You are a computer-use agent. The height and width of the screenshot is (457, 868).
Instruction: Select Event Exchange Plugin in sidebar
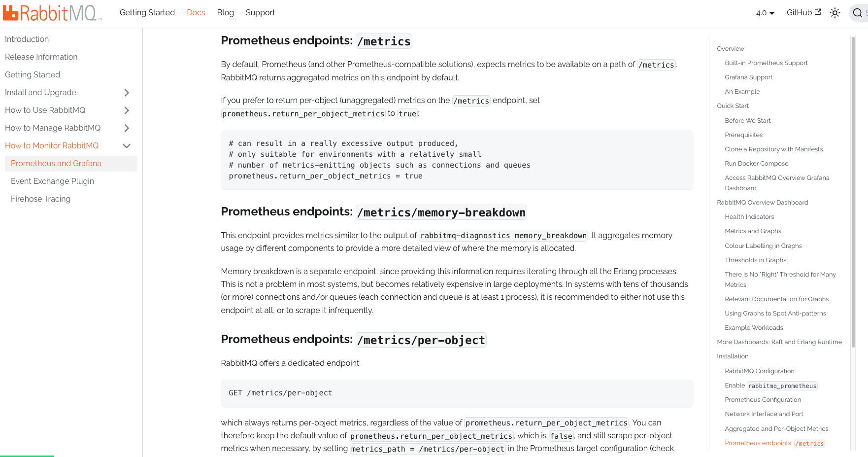(52, 181)
